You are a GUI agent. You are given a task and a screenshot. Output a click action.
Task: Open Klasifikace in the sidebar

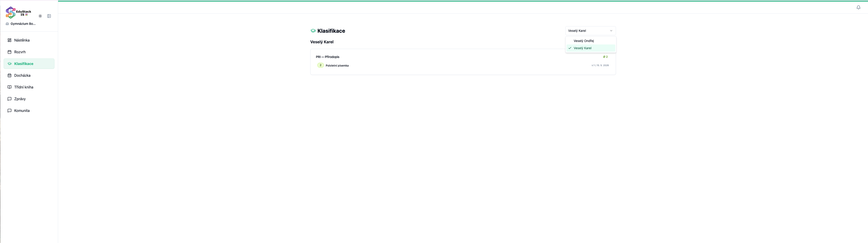[29, 64]
